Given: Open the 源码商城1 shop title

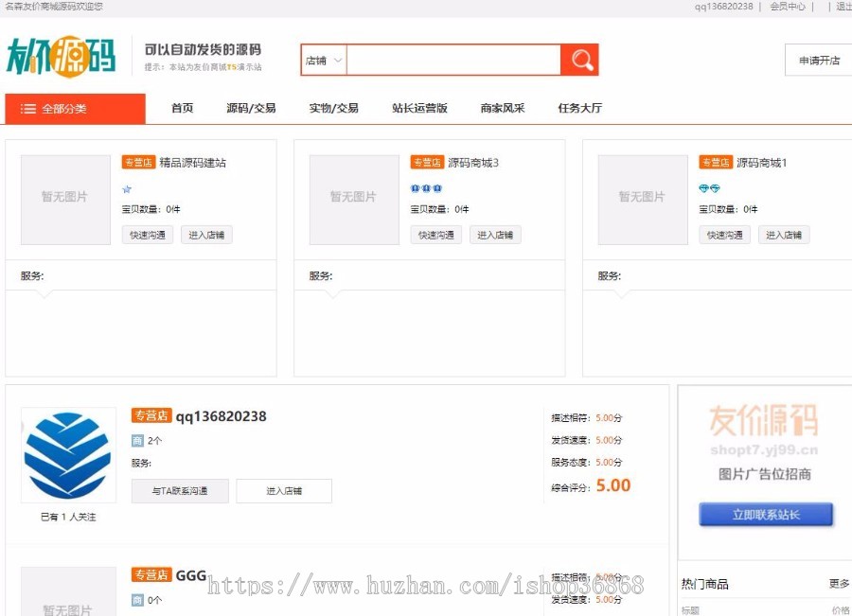Looking at the screenshot, I should 761,163.
